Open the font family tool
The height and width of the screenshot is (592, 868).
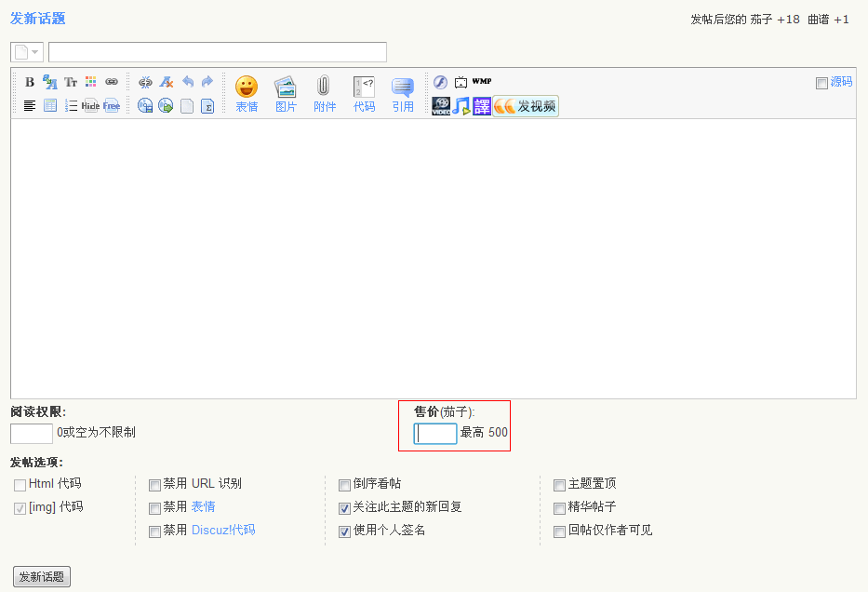(x=50, y=83)
